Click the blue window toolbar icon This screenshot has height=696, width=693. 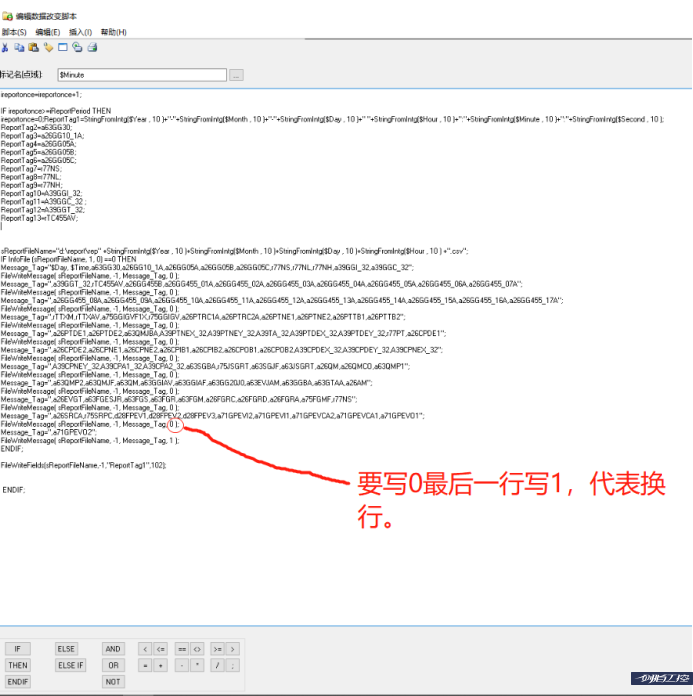click(63, 46)
